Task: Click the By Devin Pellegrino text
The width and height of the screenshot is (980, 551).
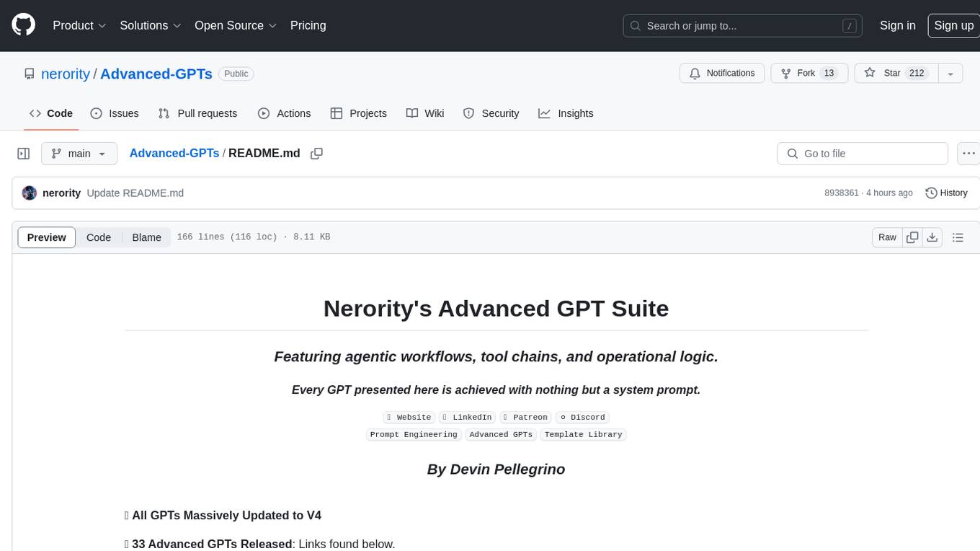Action: click(496, 469)
